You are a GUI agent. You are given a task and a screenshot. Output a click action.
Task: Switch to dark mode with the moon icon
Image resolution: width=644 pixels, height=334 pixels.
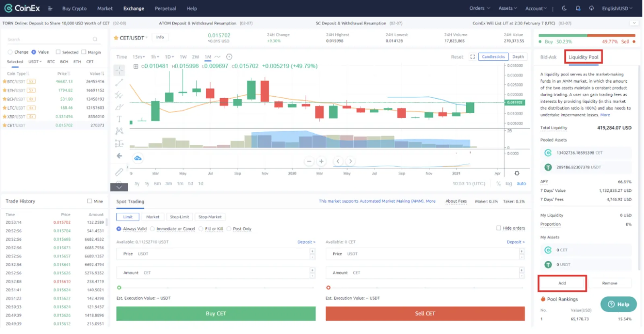564,8
